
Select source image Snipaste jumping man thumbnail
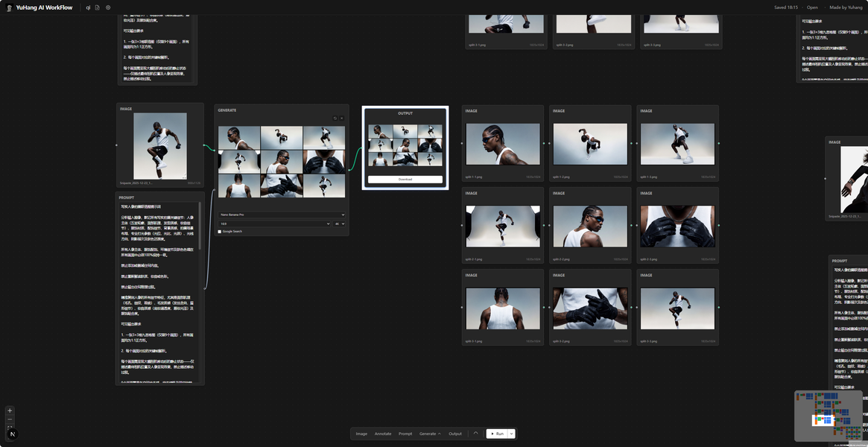point(160,146)
